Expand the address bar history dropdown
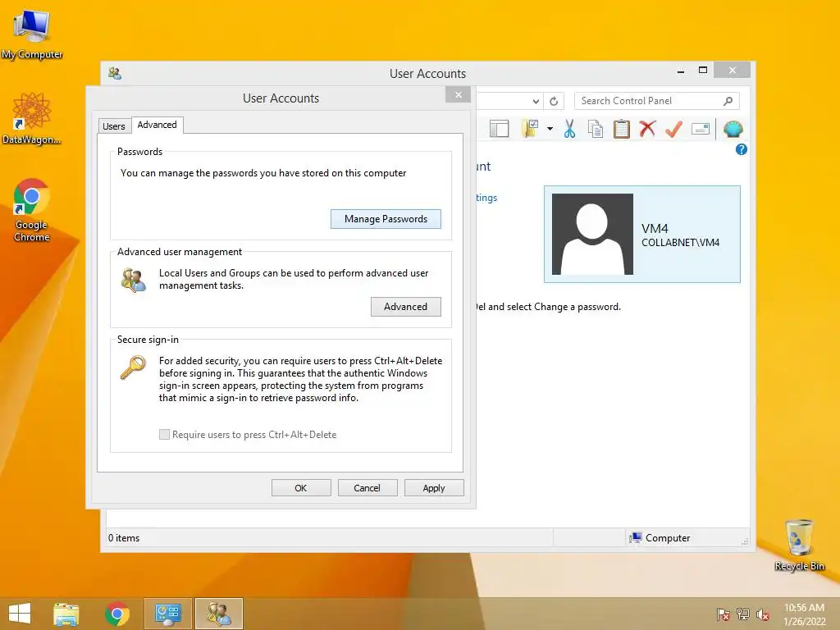Viewport: 840px width, 630px height. [536, 101]
